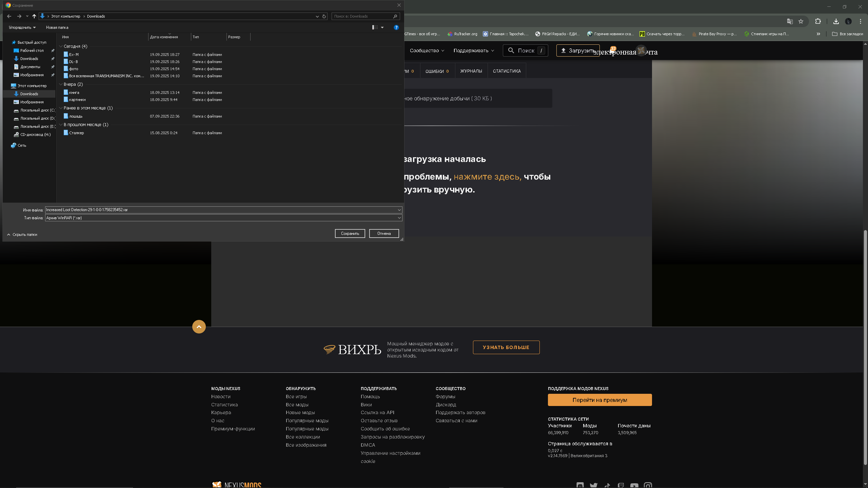Click the back arrow in the save dialog
The height and width of the screenshot is (488, 868).
[9, 16]
